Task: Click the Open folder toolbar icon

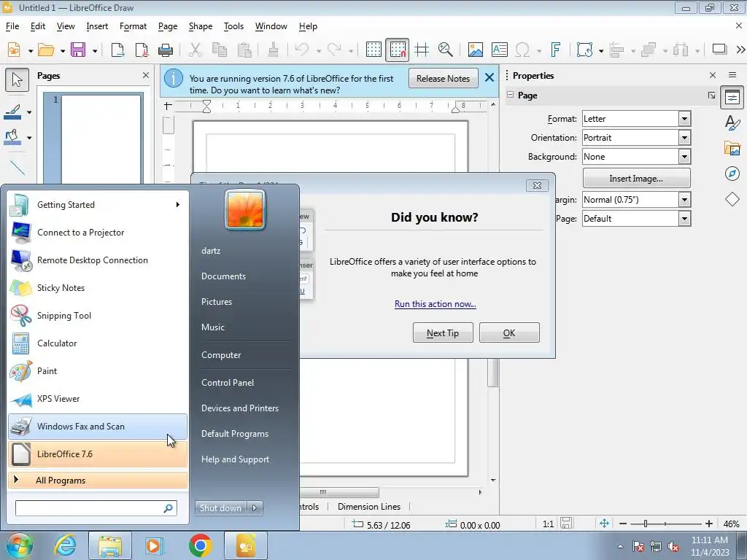Action: click(x=46, y=50)
